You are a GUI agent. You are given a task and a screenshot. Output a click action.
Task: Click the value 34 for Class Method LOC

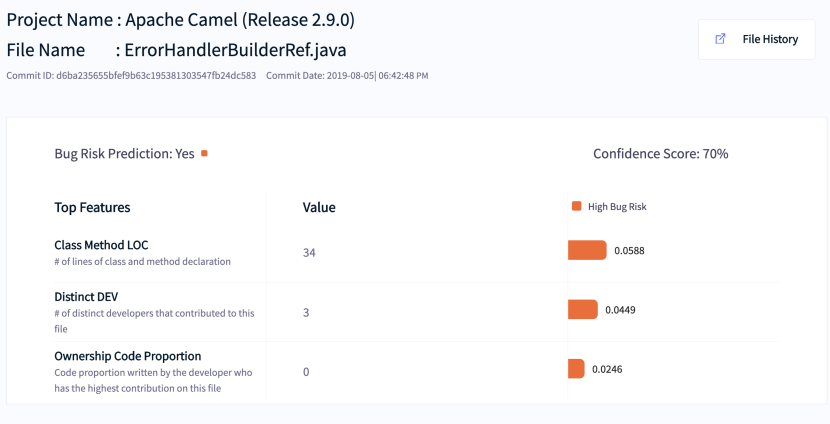click(x=309, y=253)
